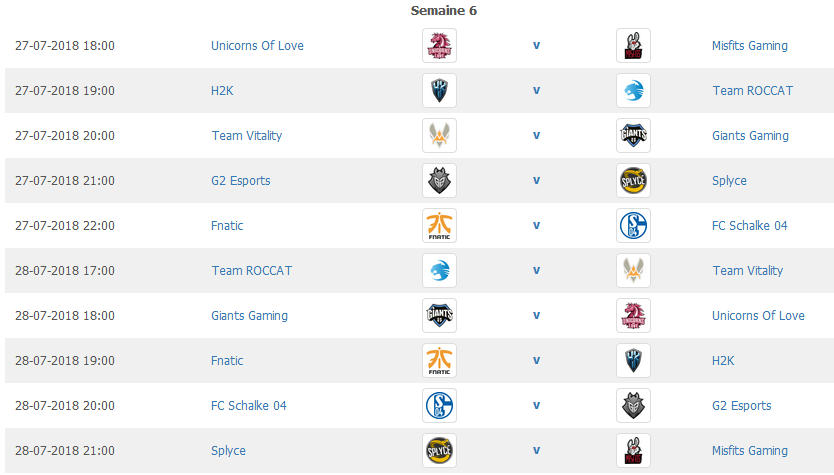Viewport: 834px width, 475px height.
Task: Click the H2K logo in the 27-07 19:00 match
Action: (x=439, y=90)
